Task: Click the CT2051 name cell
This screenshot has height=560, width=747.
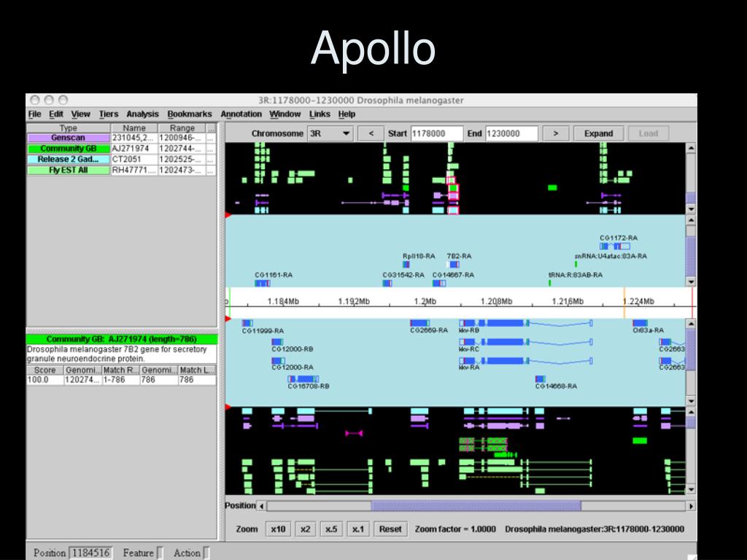Action: (134, 160)
